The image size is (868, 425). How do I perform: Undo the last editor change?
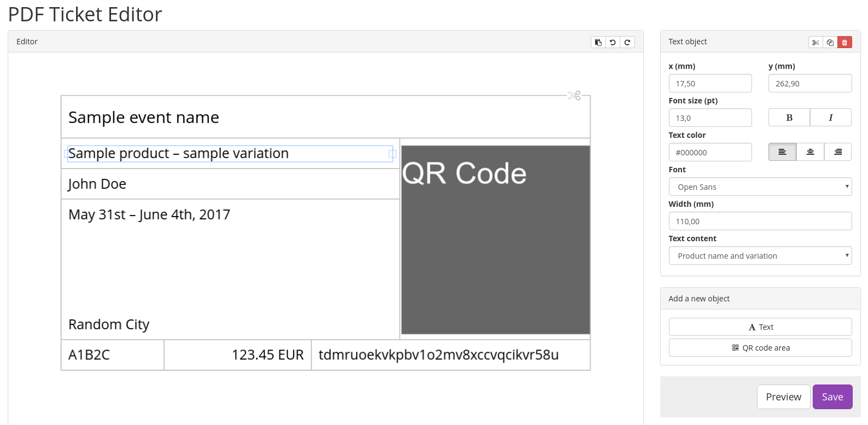click(613, 42)
